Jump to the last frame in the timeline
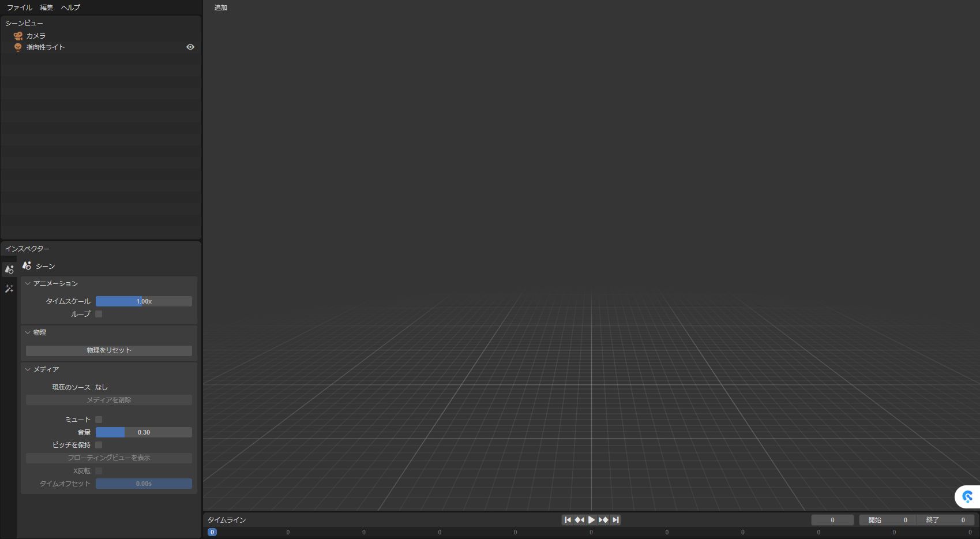Image resolution: width=980 pixels, height=539 pixels. pos(615,520)
